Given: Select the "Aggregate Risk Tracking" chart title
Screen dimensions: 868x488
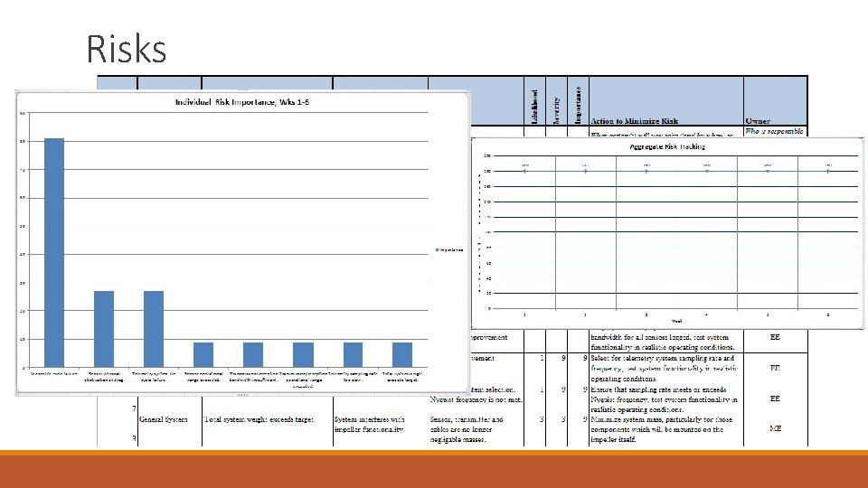Looking at the screenshot, I should (667, 146).
